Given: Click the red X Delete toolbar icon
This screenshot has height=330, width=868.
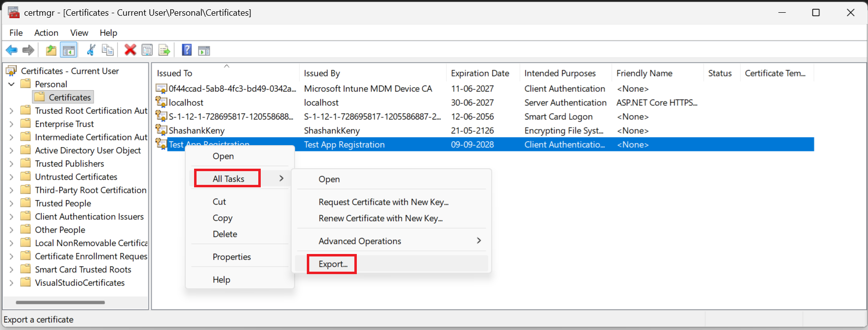Looking at the screenshot, I should click(x=130, y=50).
